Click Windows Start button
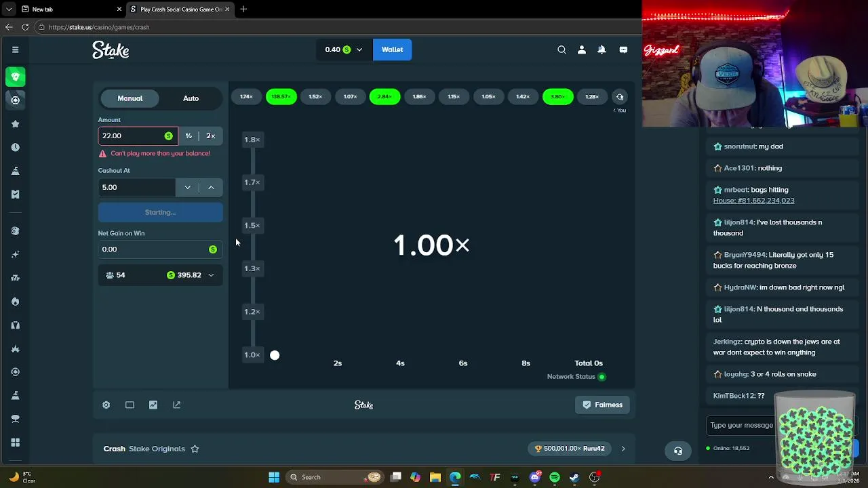 [x=274, y=477]
